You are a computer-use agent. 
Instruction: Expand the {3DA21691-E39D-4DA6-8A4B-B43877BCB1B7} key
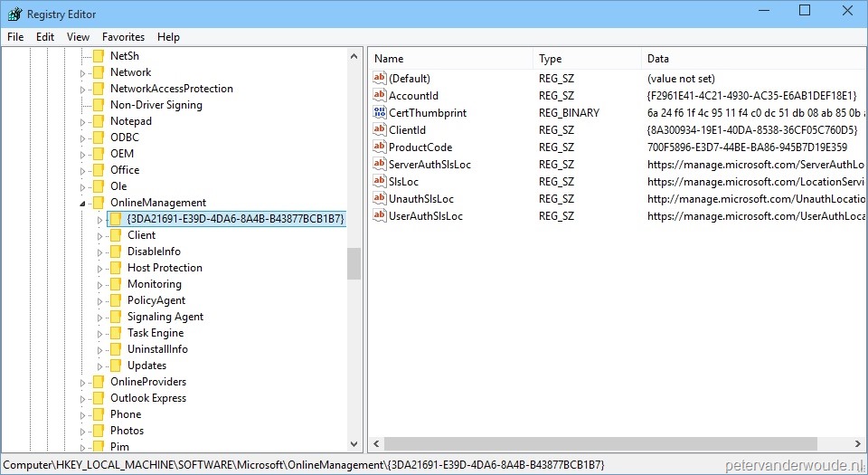pyautogui.click(x=99, y=220)
